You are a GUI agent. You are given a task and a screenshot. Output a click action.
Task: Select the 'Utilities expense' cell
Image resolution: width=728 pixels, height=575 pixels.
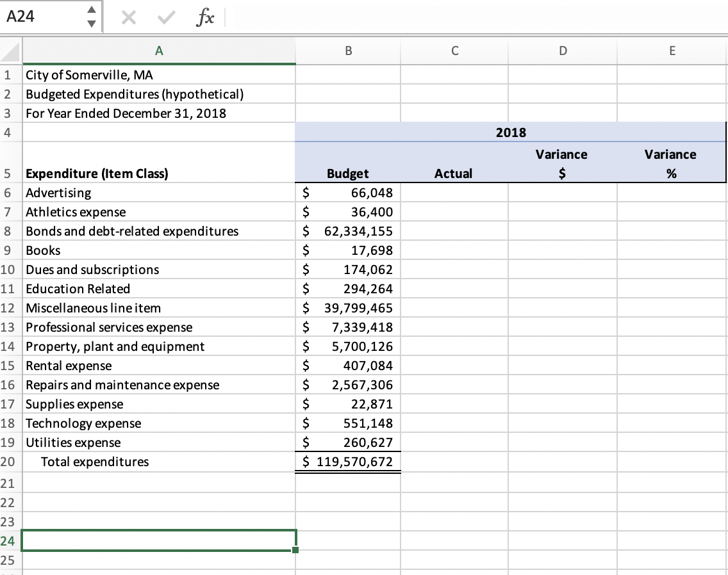159,442
